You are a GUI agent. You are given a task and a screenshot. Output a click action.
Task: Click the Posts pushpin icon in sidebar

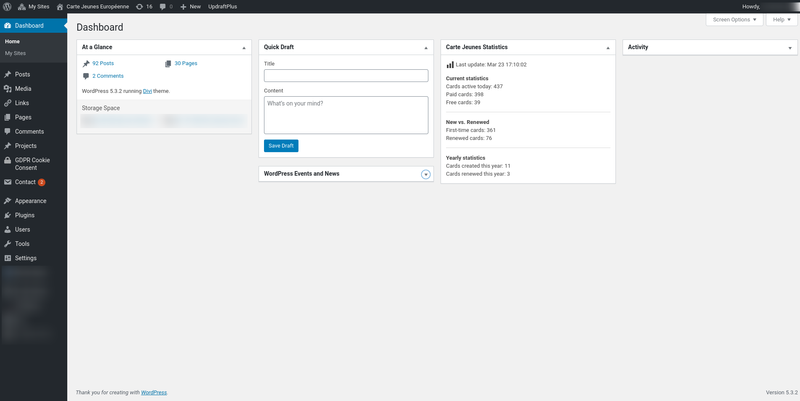pos(7,74)
